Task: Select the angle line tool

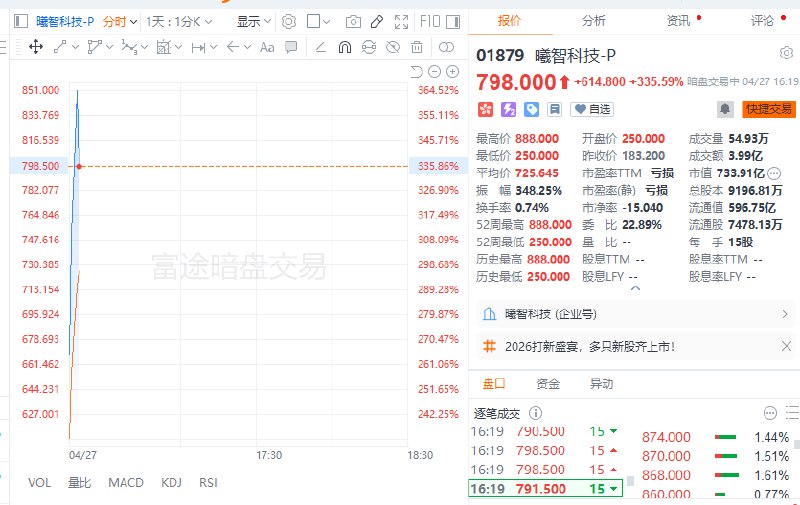Action: coord(320,47)
